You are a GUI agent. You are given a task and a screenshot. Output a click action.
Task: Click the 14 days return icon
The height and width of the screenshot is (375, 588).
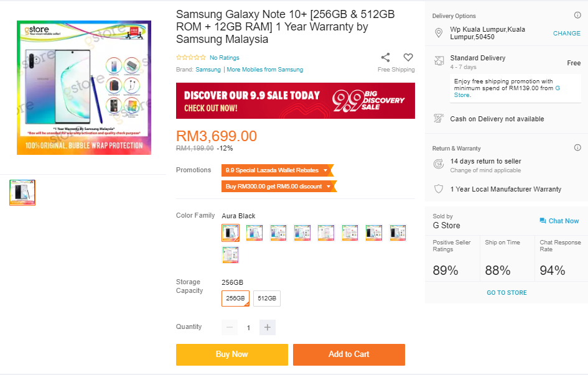pyautogui.click(x=439, y=164)
